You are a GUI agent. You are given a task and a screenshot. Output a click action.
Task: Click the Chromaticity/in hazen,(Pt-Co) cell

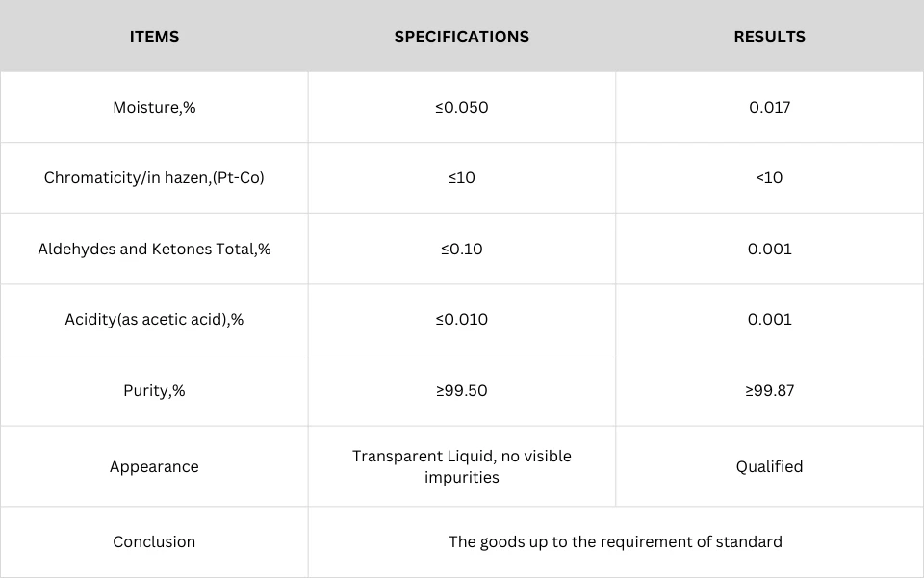point(154,177)
